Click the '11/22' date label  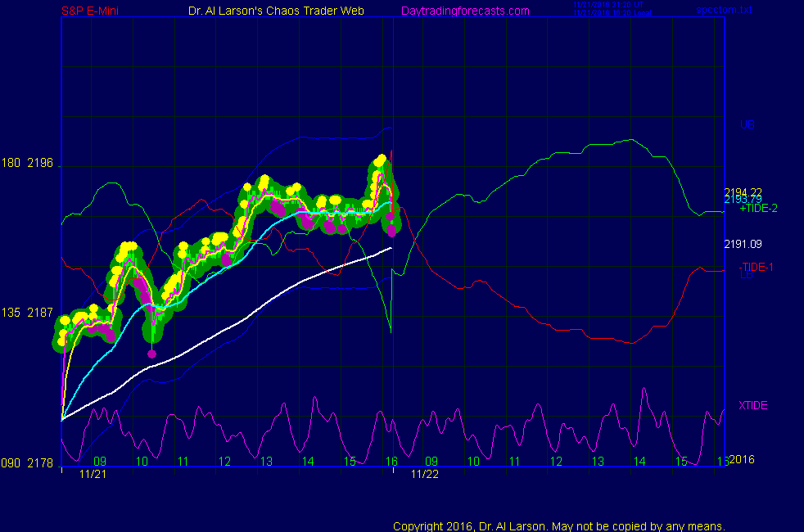(x=425, y=474)
